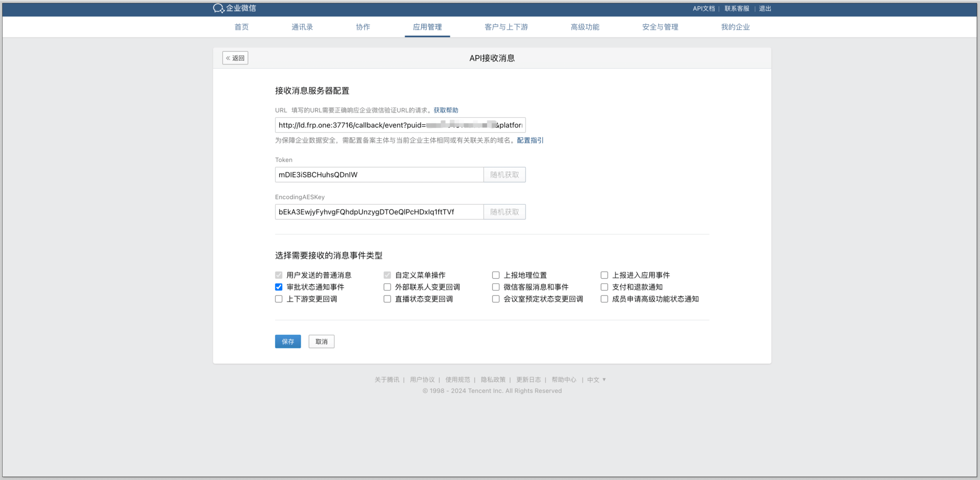Tick the 微信客服消息和事件 checkbox
Screen dimensions: 980x480
(496, 287)
